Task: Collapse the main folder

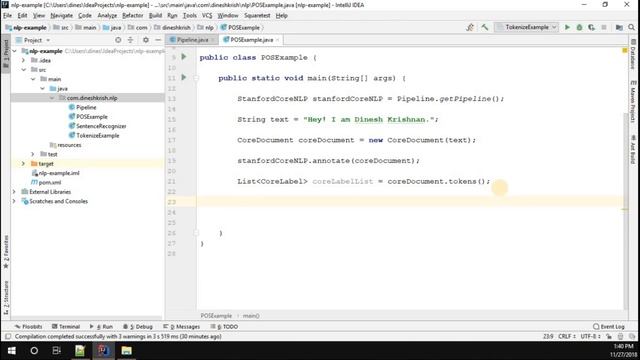Action: click(x=33, y=79)
